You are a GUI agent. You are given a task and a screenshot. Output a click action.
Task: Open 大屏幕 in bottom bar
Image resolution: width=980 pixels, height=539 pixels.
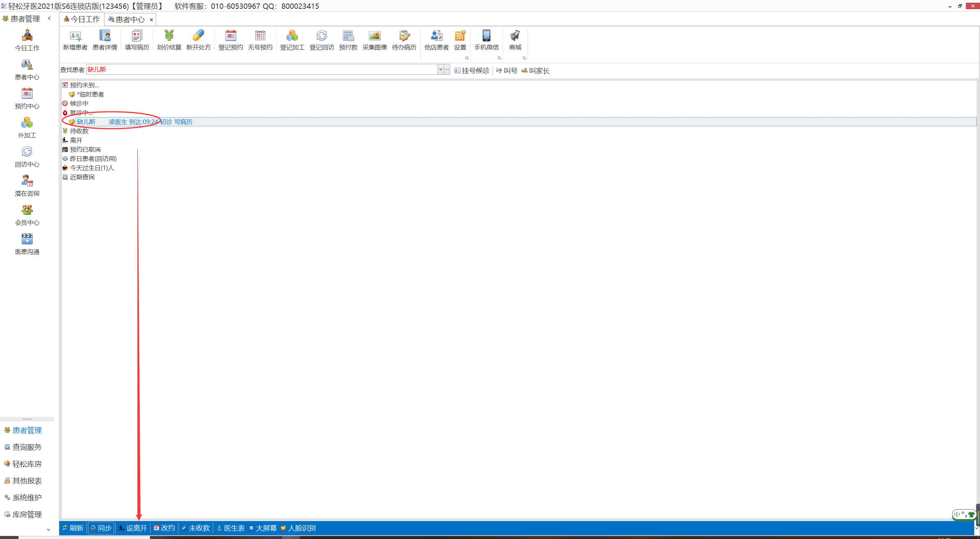[x=263, y=528]
